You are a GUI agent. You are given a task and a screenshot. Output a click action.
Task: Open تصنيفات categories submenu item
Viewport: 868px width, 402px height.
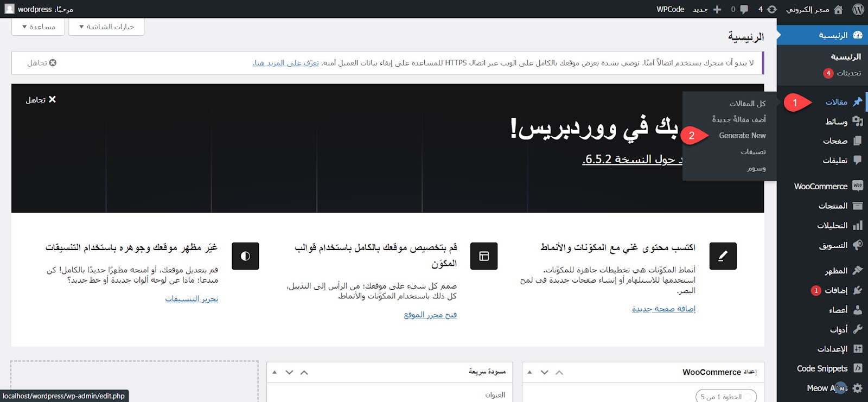[x=753, y=152]
